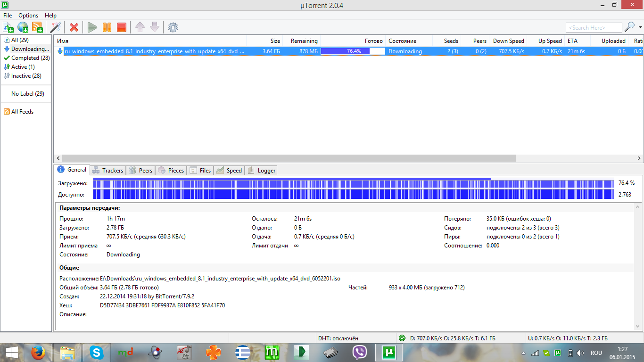Click the green Start torrent icon

coord(92,27)
